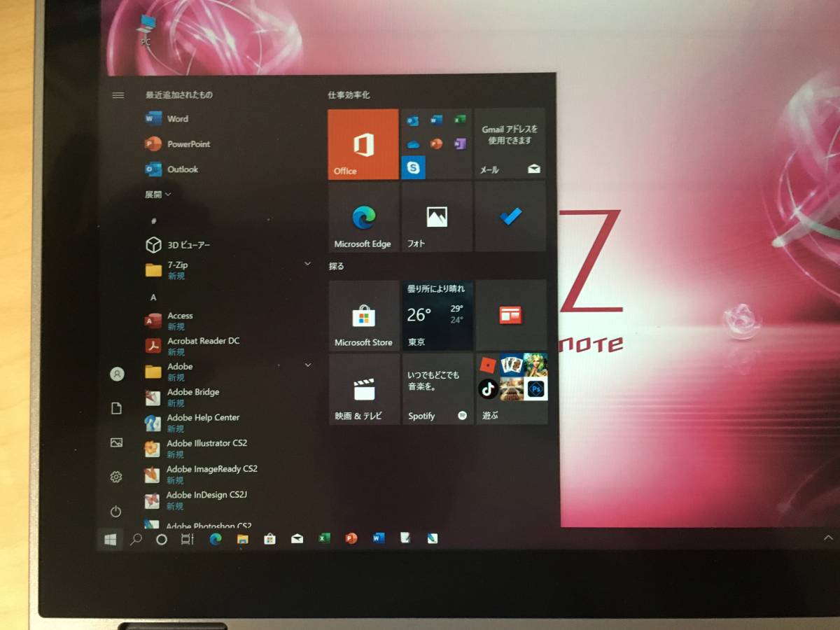The width and height of the screenshot is (840, 630).
Task: Open the メール mail tile
Action: click(510, 144)
